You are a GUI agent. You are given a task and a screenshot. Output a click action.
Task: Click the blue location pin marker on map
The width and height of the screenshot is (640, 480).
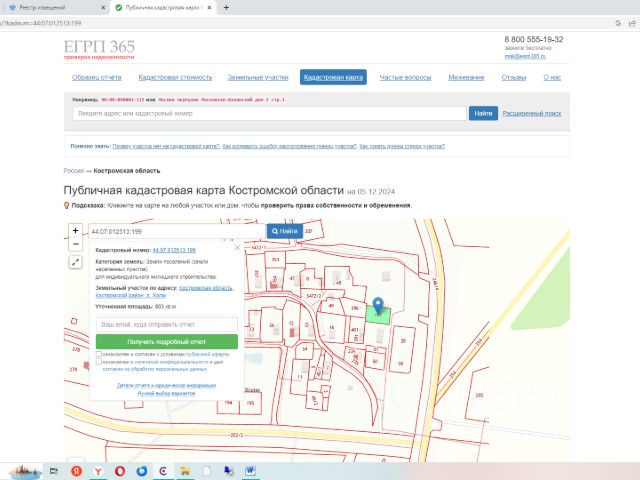click(x=378, y=305)
